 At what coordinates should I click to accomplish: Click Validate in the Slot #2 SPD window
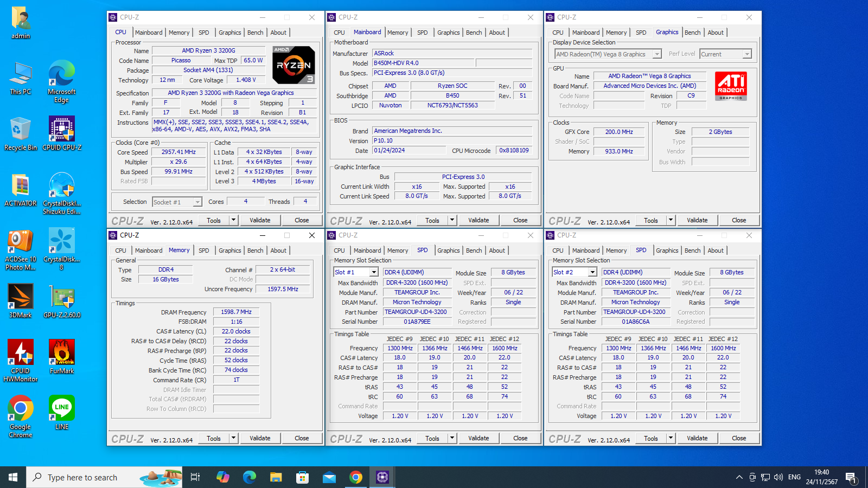coord(697,438)
